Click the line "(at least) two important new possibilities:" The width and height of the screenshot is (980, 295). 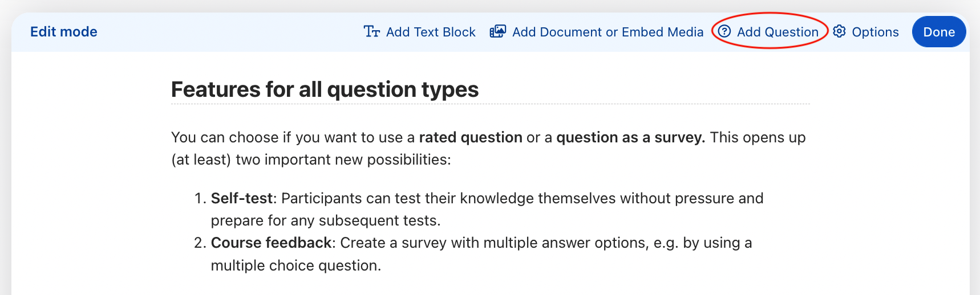pos(311,159)
